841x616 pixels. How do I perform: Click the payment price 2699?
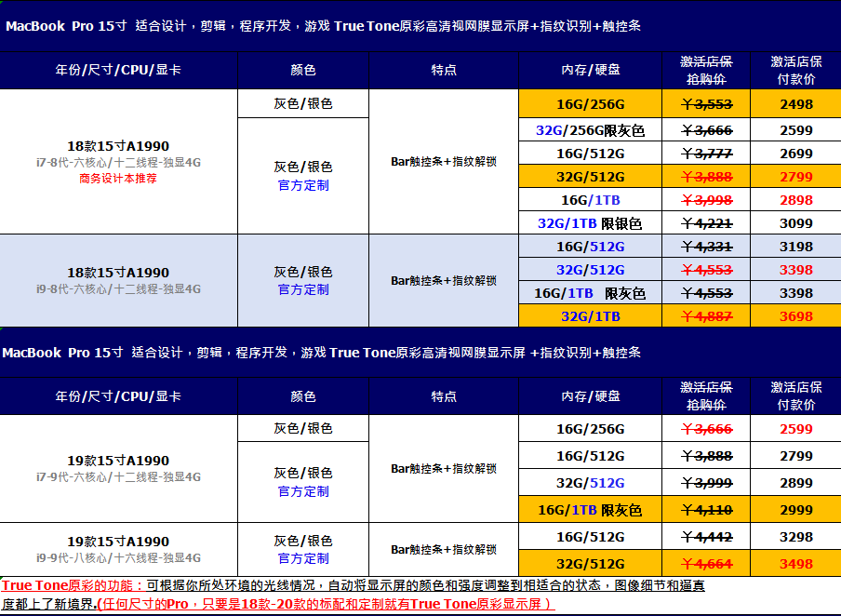pos(796,154)
